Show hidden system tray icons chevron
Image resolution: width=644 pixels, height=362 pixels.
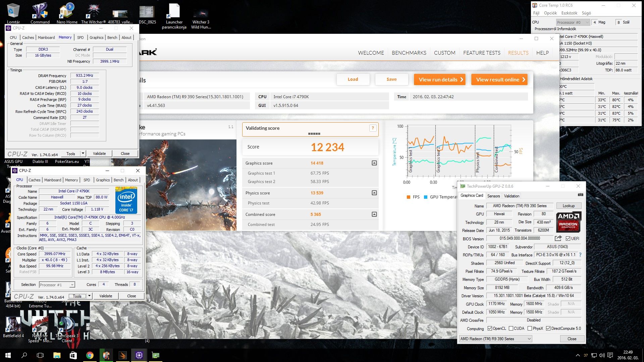[x=578, y=355]
